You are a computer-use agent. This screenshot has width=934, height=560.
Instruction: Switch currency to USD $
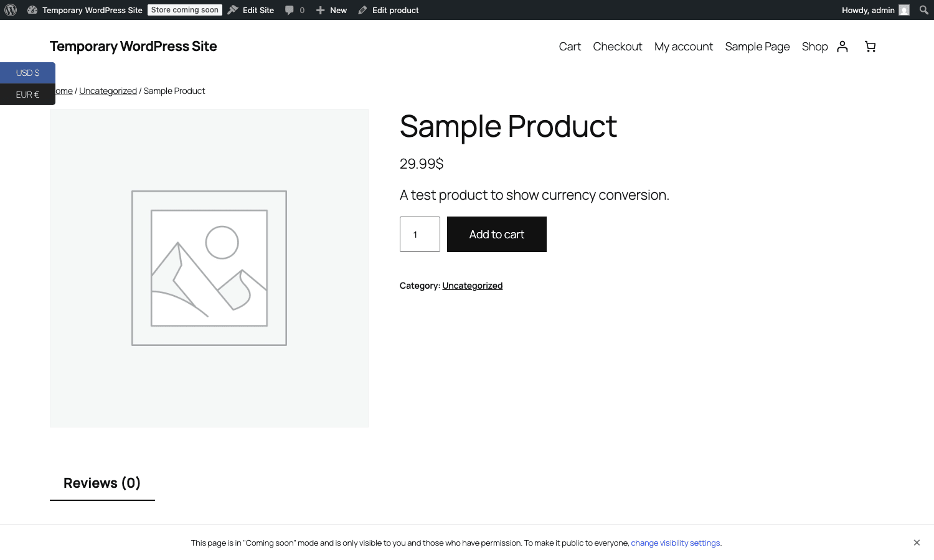tap(27, 73)
